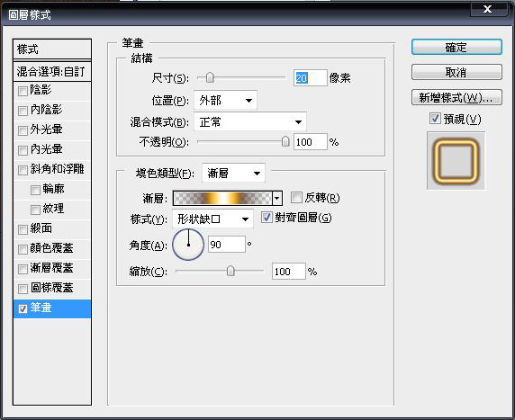Viewport: 515px width, 420px height.
Task: Check the 紋理 sub-option box
Action: 35,210
